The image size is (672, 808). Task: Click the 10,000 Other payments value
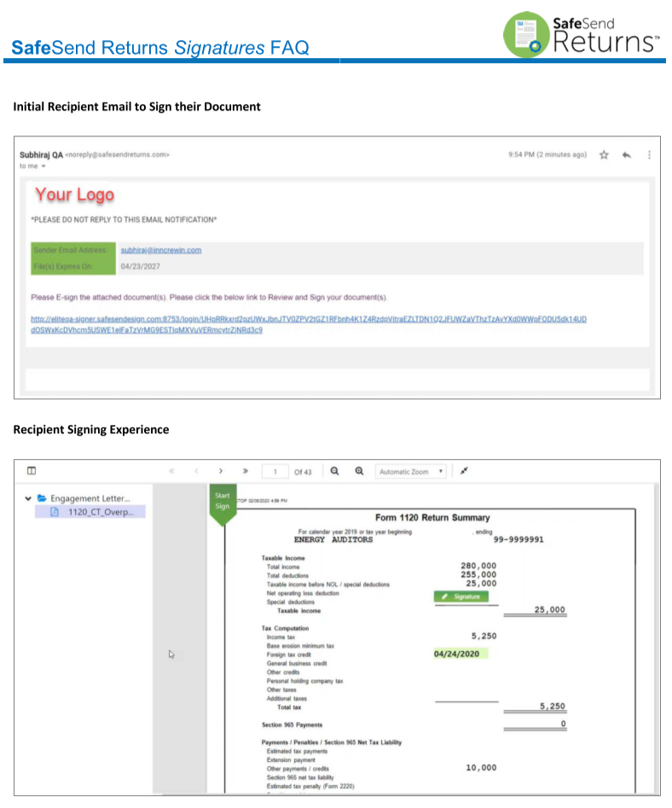(482, 768)
